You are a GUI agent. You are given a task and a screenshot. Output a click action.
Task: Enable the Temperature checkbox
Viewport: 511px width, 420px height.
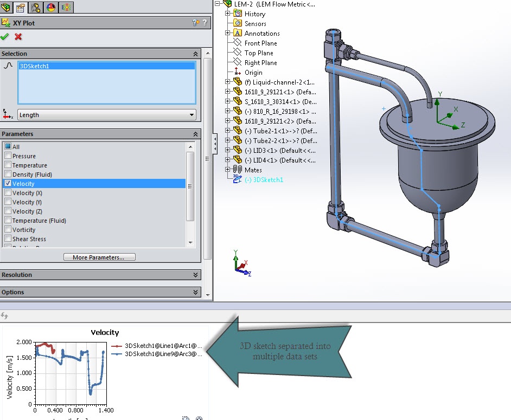coord(8,165)
